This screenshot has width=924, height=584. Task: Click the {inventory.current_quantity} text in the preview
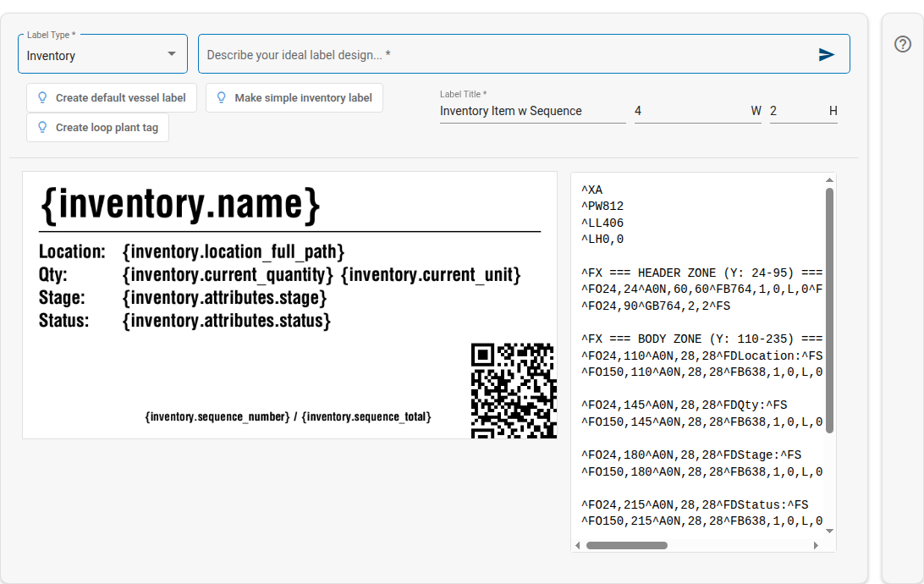[228, 274]
